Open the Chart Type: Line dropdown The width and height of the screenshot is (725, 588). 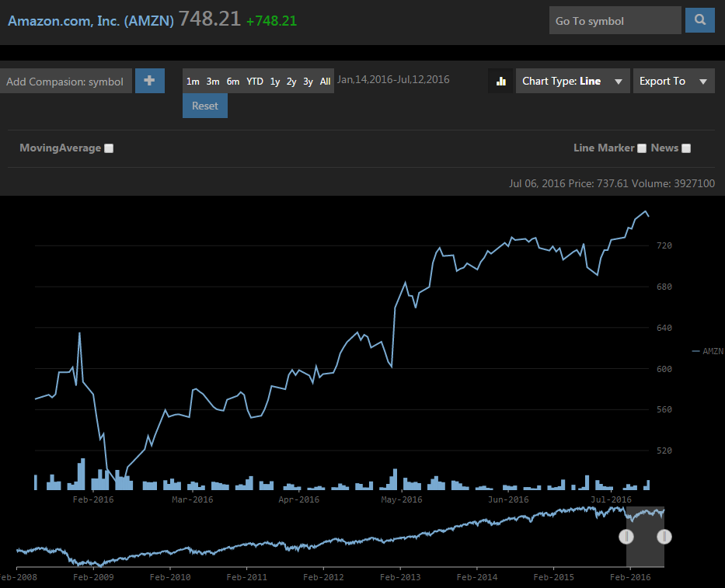click(573, 81)
